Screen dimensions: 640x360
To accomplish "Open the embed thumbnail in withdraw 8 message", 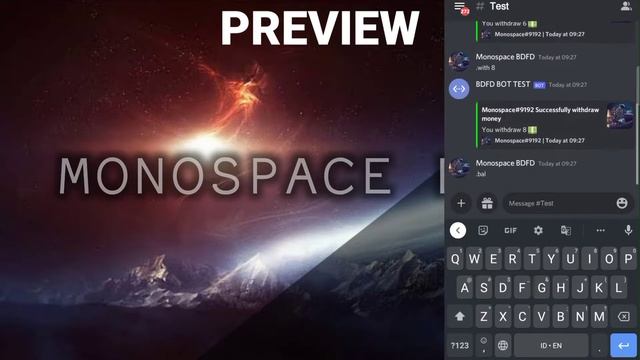I will point(620,116).
